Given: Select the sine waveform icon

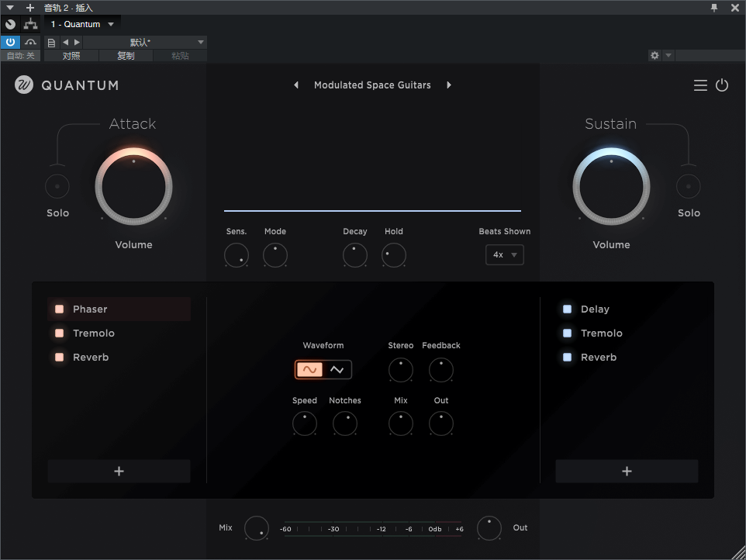Looking at the screenshot, I should coord(309,370).
